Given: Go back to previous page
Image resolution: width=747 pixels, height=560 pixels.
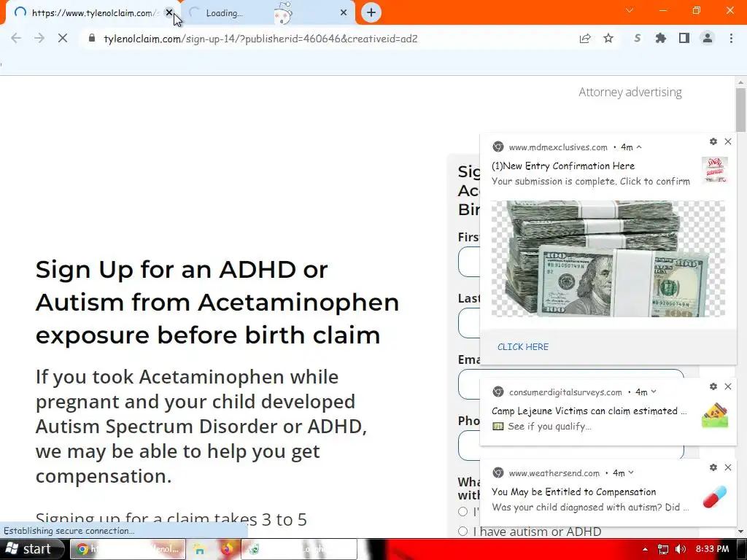Looking at the screenshot, I should [16, 39].
